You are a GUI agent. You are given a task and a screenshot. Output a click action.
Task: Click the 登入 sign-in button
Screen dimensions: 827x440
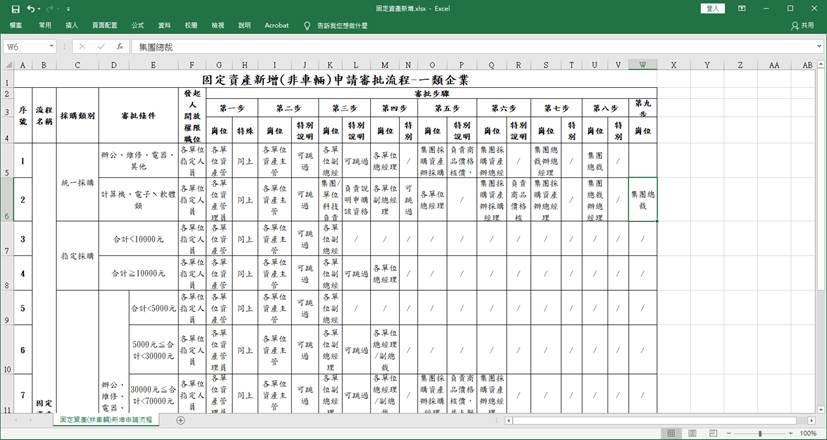713,8
